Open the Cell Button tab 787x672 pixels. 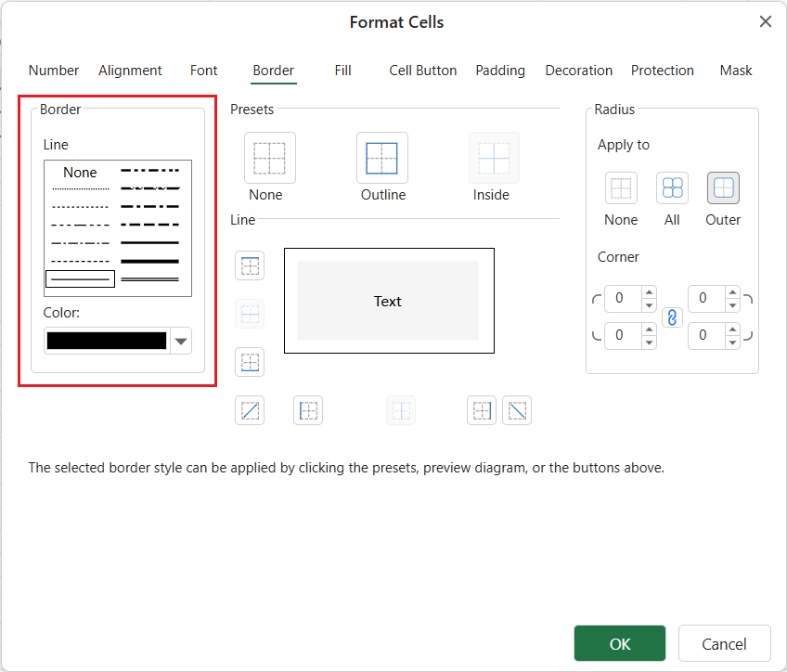[x=423, y=71]
